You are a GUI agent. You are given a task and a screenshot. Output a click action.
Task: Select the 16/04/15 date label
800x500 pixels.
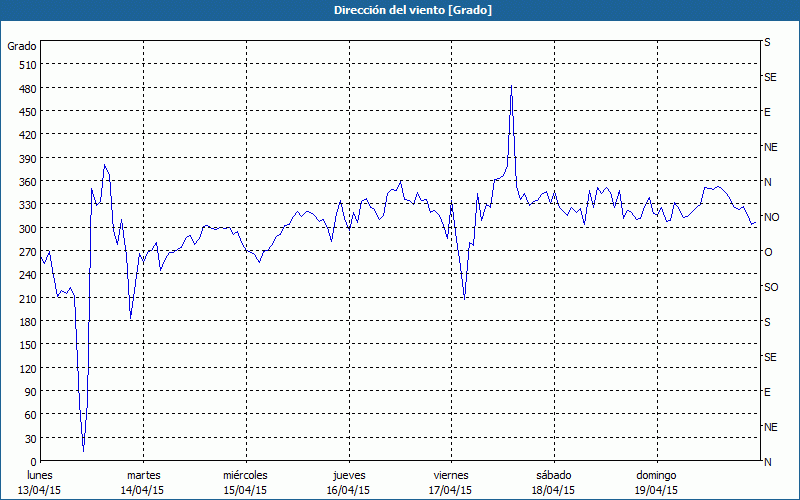coord(348,490)
